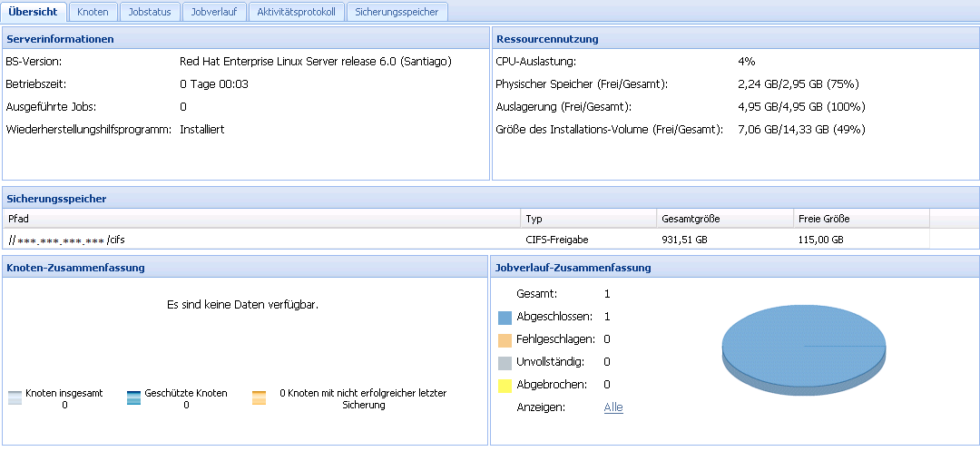The height and width of the screenshot is (451, 980).
Task: Switch to the Sicherungsspeicher tab
Action: (397, 12)
